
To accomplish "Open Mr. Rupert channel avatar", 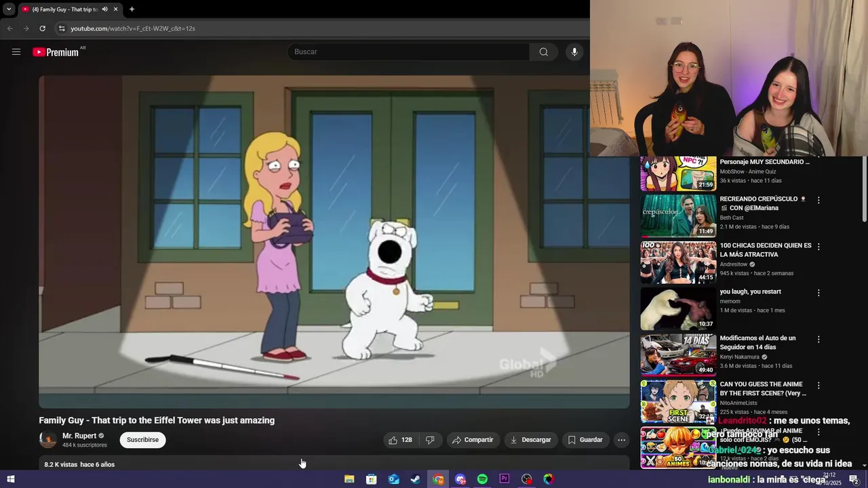I will tap(47, 440).
